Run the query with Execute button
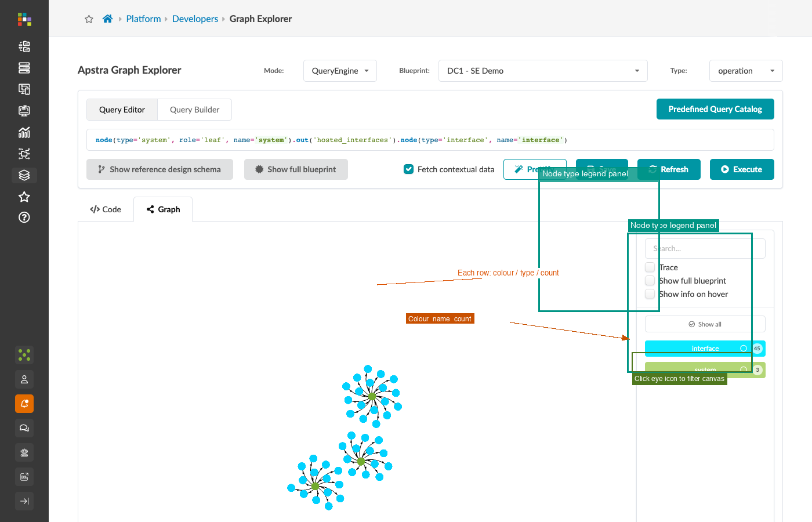The image size is (812, 522). 742,169
